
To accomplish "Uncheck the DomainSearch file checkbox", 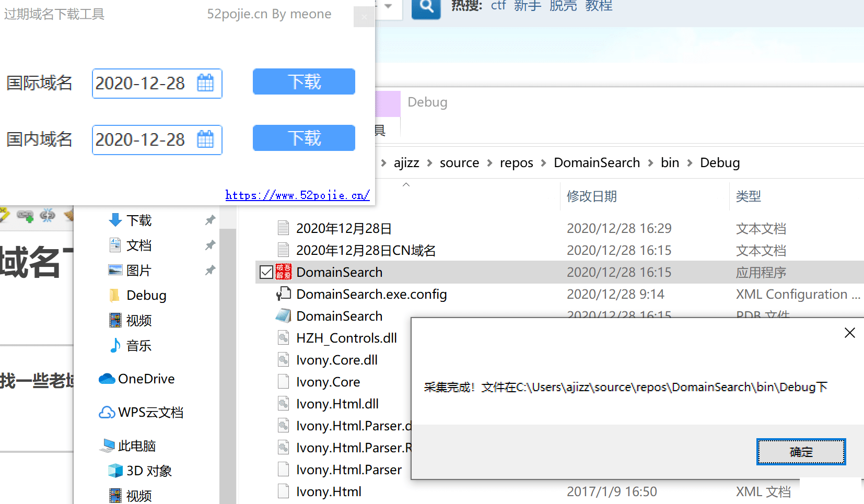I will tap(266, 272).
